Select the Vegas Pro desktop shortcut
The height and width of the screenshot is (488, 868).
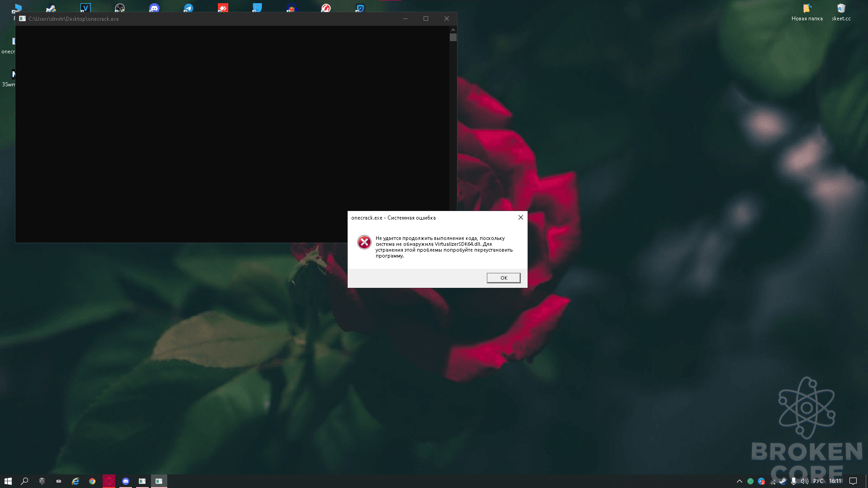tap(85, 7)
